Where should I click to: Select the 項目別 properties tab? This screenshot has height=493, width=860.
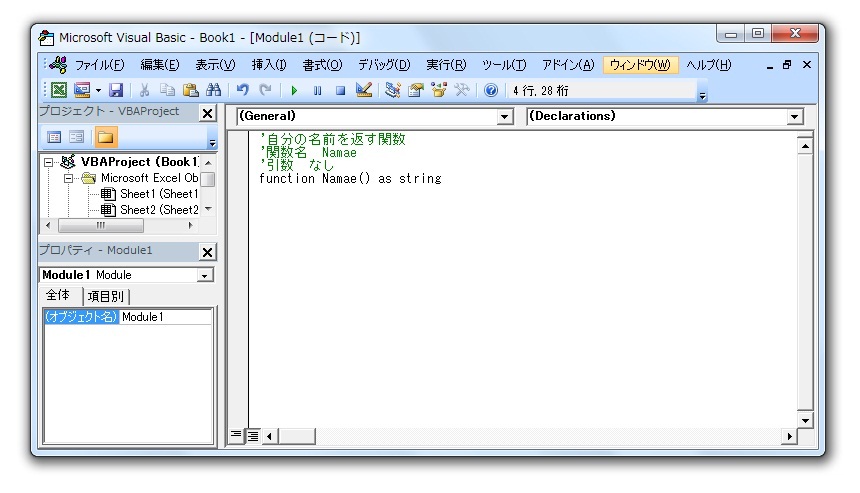tap(106, 297)
